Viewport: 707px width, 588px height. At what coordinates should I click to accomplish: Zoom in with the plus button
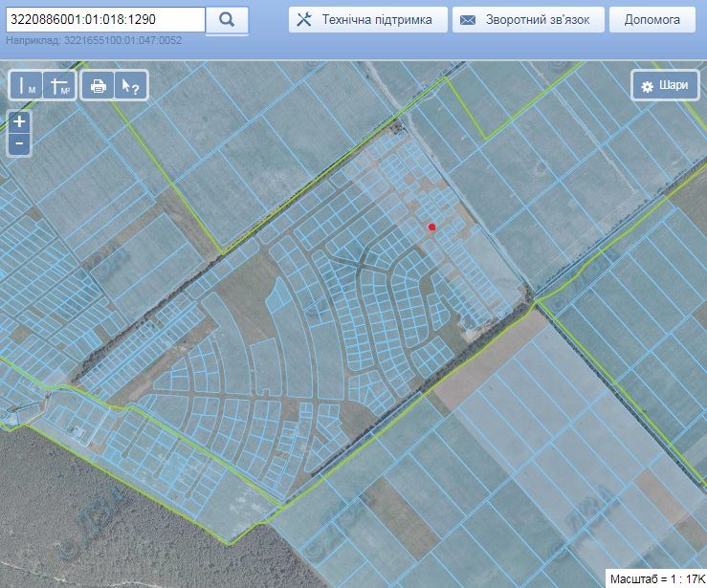19,121
